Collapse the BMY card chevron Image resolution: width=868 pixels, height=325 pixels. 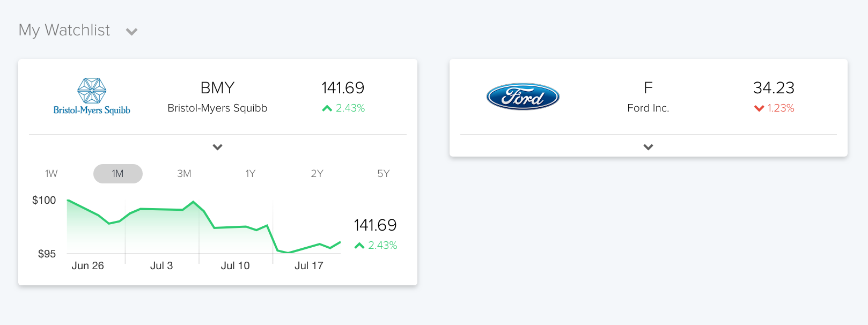coord(217,147)
